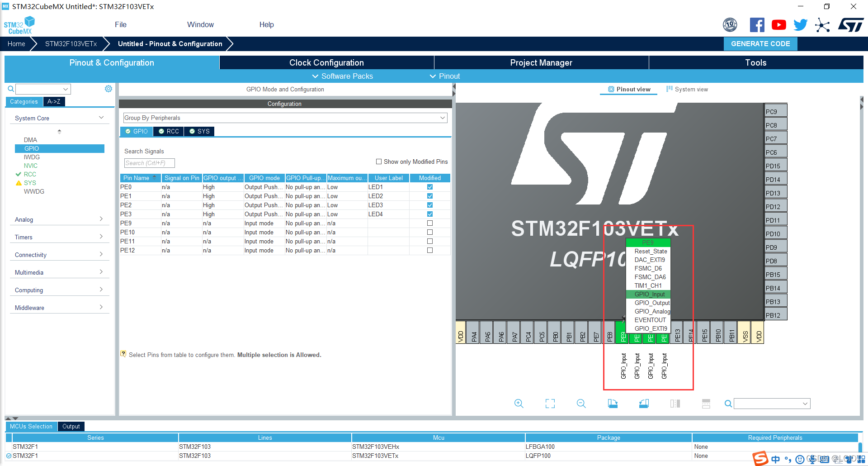Click the ST logo icon
This screenshot has height=466, width=868.
851,25
